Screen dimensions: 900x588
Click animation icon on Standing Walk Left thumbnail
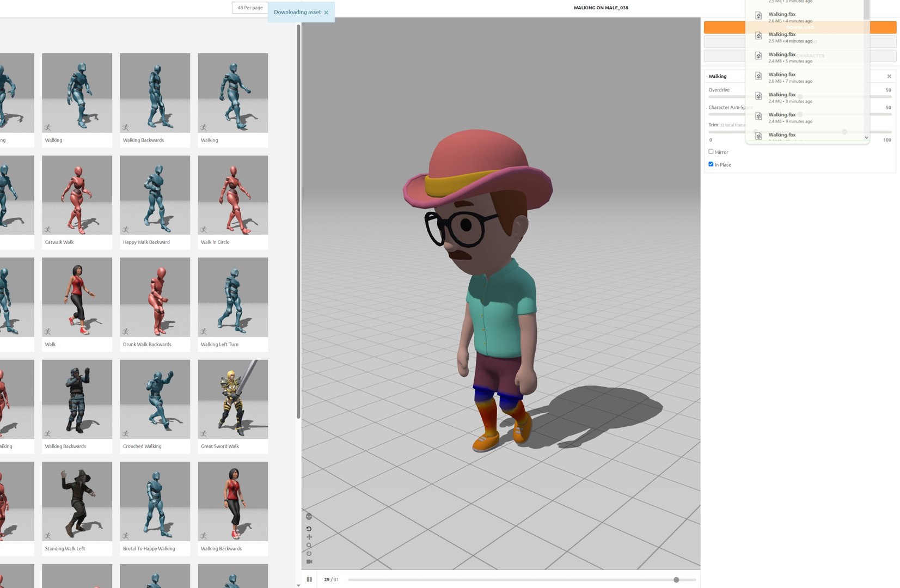coord(48,536)
